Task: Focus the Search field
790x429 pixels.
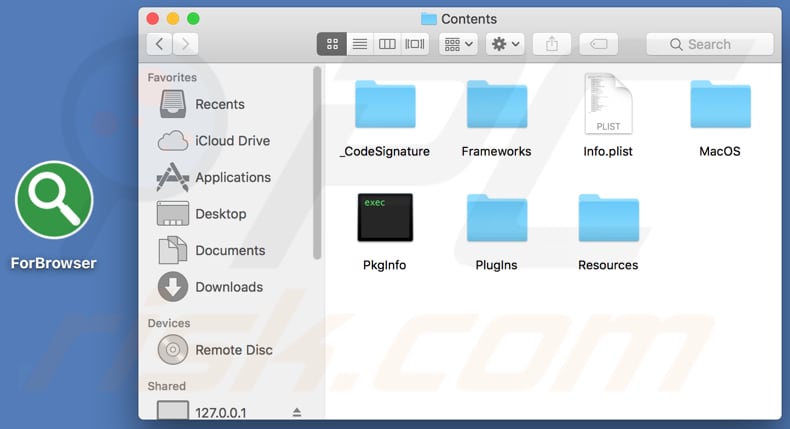Action: pyautogui.click(x=709, y=44)
